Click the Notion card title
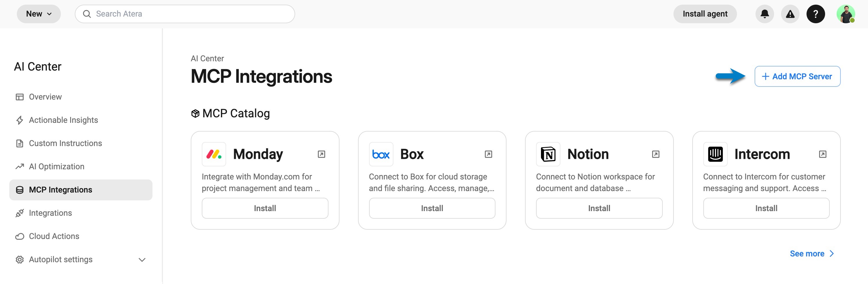Screen dimensions: 868x284 pyautogui.click(x=588, y=154)
